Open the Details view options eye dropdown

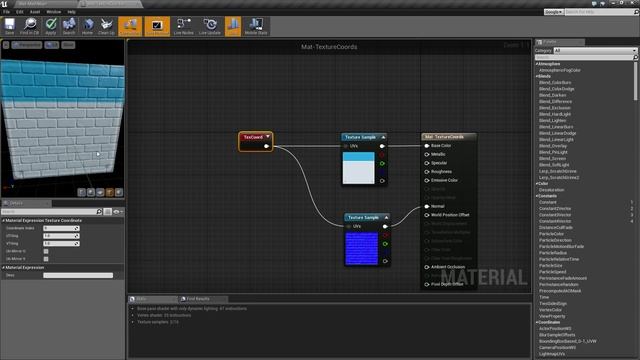coord(118,211)
